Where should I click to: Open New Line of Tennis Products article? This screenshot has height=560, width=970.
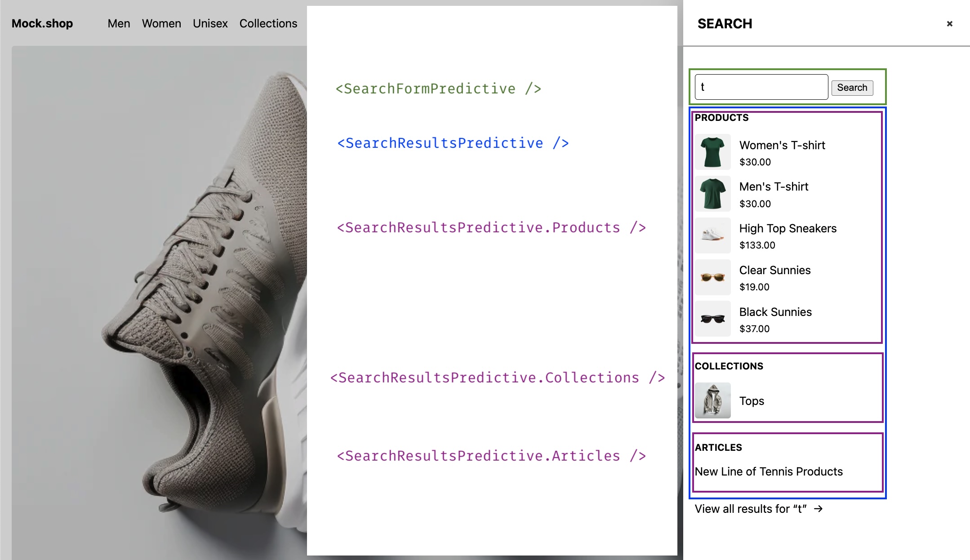click(x=769, y=471)
